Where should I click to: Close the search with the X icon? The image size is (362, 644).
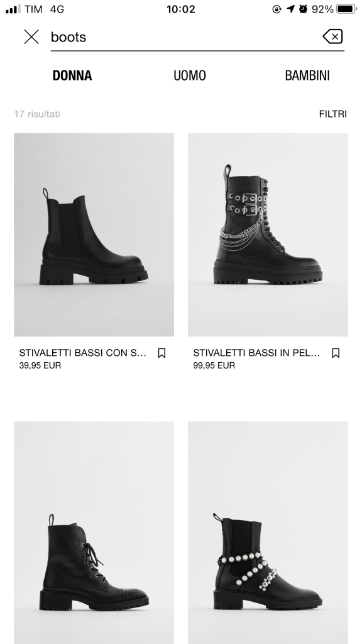pyautogui.click(x=31, y=37)
